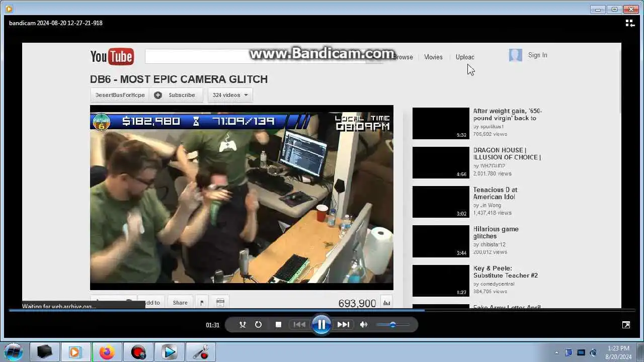This screenshot has height=362, width=644.
Task: Open Windows Media Player taskbar button
Action: coord(169,352)
